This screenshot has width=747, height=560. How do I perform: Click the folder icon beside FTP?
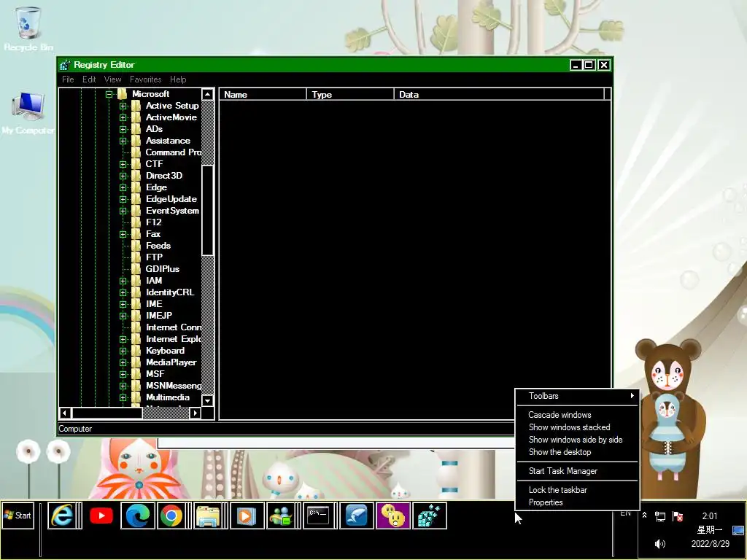136,257
